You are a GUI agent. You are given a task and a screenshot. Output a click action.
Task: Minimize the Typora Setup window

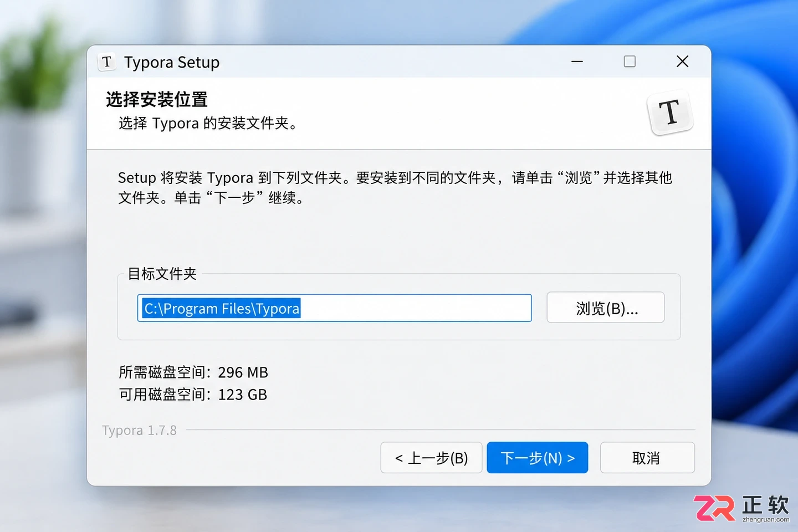(x=577, y=62)
